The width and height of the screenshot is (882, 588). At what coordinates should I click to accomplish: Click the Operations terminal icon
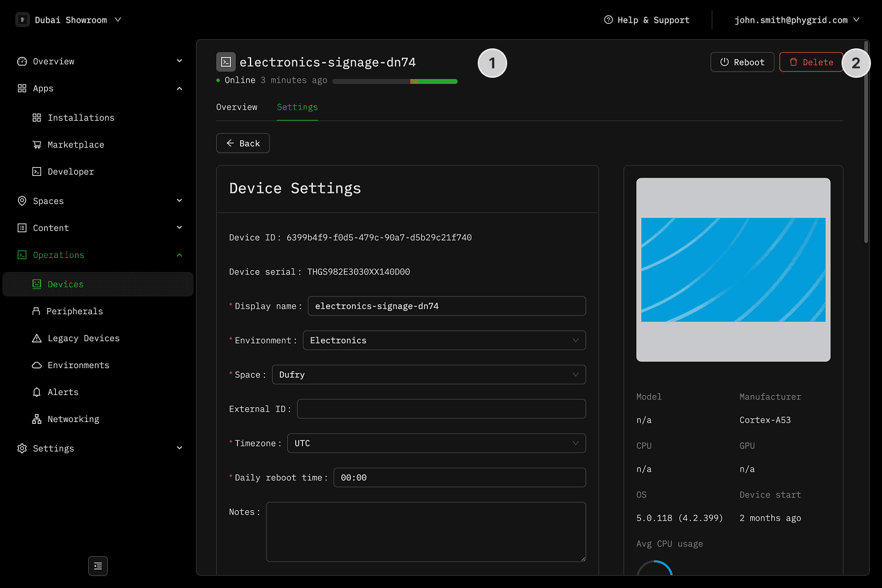[x=22, y=255]
